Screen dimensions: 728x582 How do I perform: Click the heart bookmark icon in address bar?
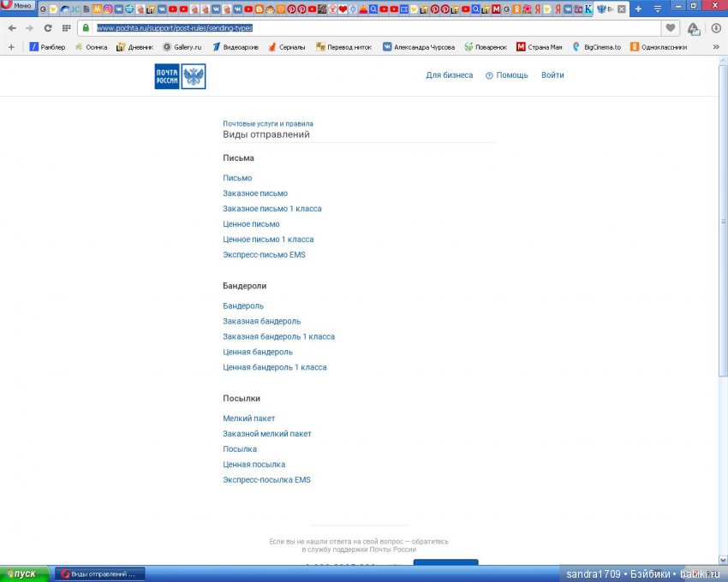coord(669,27)
